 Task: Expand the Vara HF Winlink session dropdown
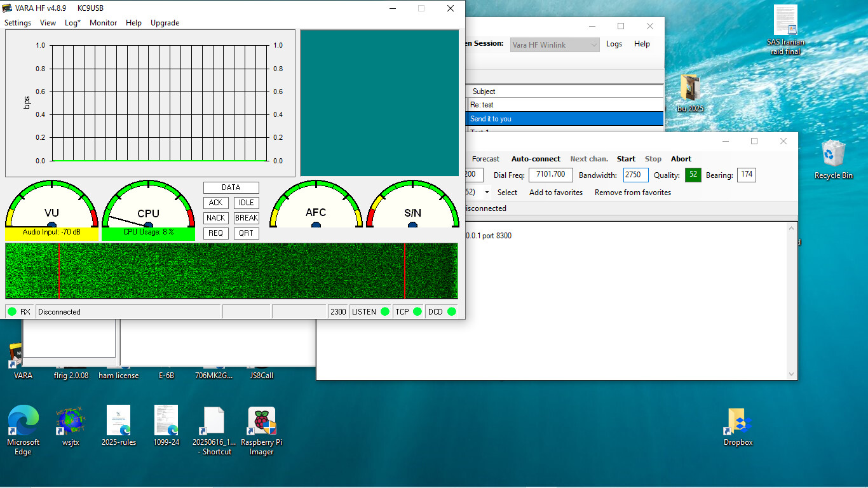pos(593,45)
